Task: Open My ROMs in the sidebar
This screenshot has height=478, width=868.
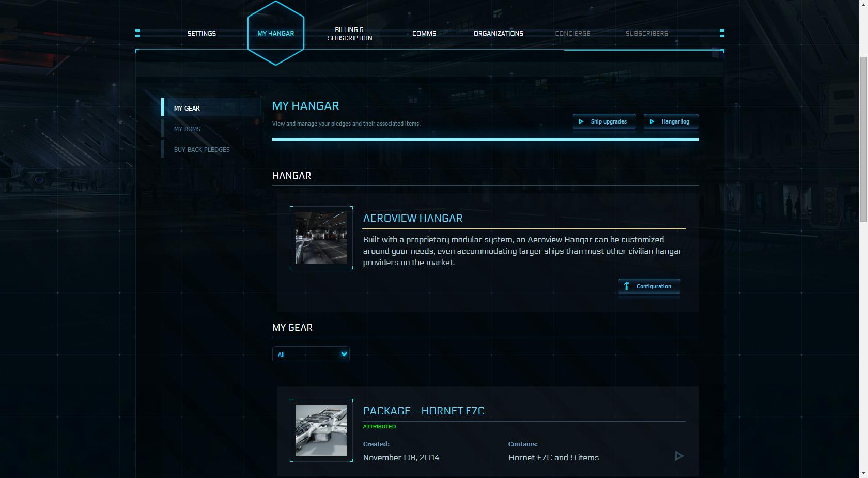Action: (211, 129)
